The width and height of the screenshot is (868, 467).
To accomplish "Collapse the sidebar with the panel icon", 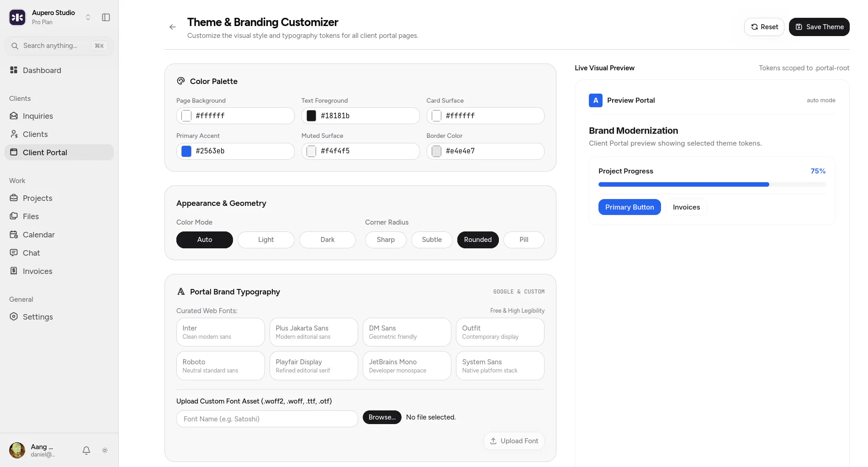I will tap(106, 17).
